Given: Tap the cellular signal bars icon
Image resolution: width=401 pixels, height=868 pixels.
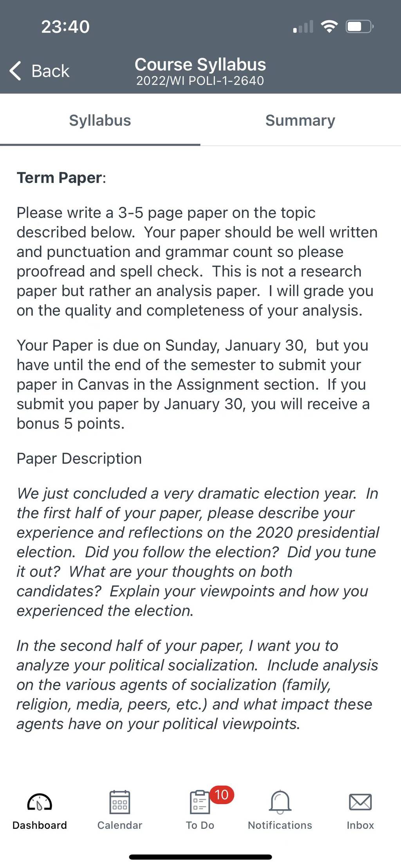Looking at the screenshot, I should coord(303,27).
